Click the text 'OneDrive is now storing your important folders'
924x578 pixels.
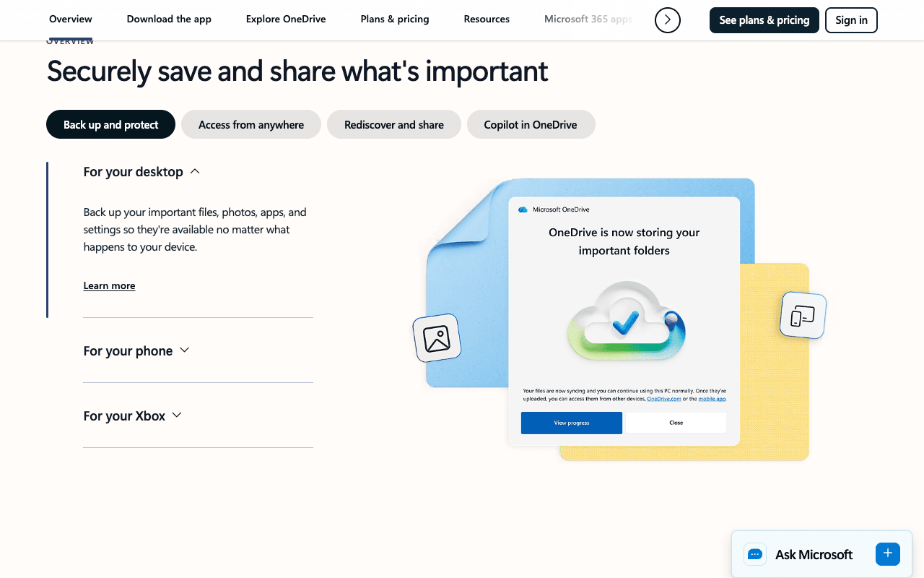click(x=624, y=241)
